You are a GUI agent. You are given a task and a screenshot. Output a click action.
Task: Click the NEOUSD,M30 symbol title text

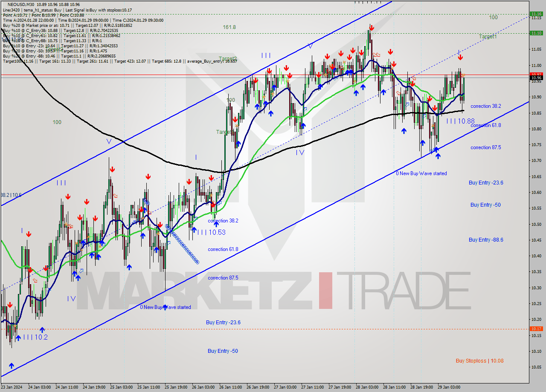[x=22, y=4]
